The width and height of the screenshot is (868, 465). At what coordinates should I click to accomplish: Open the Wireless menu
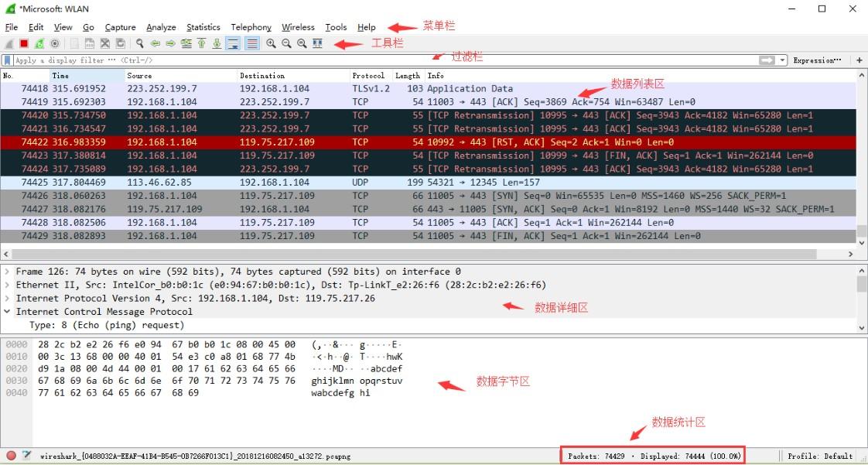(x=298, y=27)
